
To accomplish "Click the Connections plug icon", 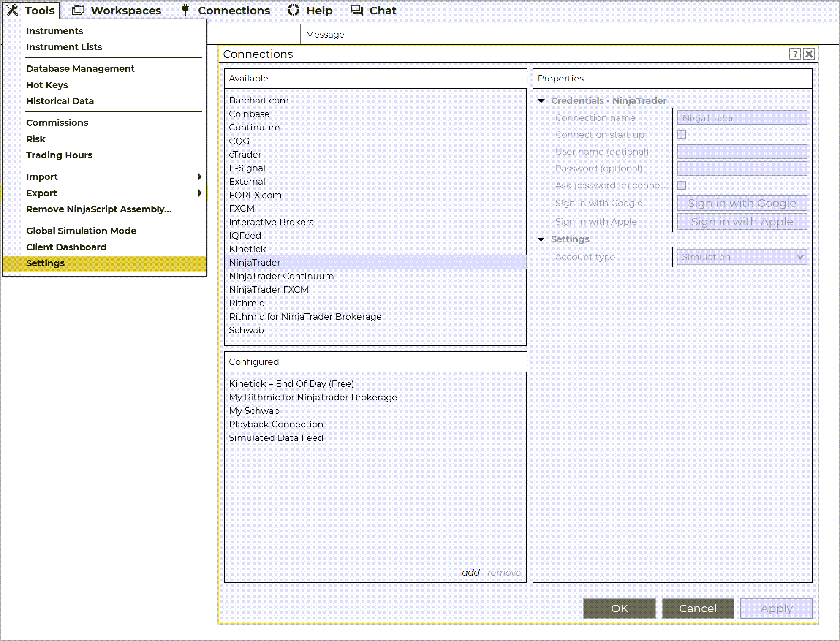I will pos(185,10).
